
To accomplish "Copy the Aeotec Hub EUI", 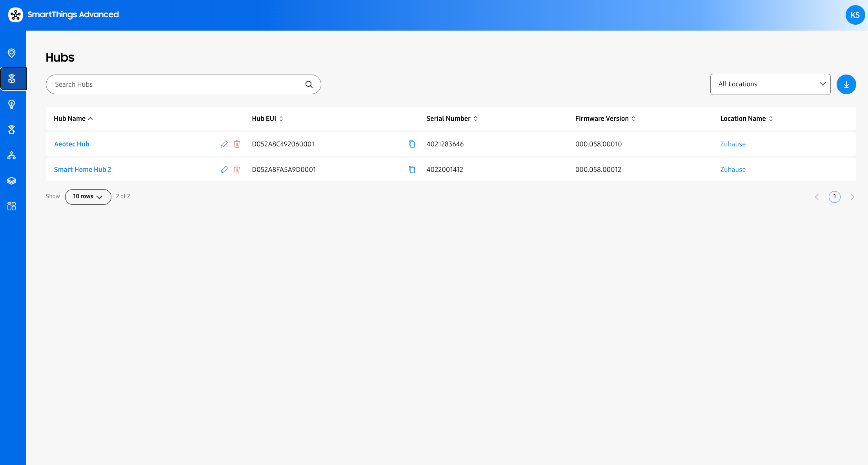I will click(412, 144).
